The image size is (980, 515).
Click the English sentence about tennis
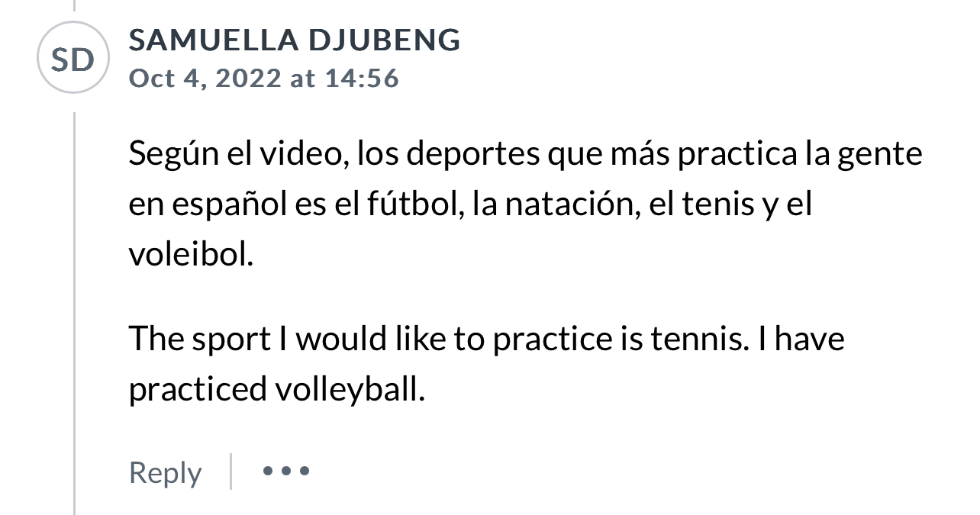click(x=486, y=338)
